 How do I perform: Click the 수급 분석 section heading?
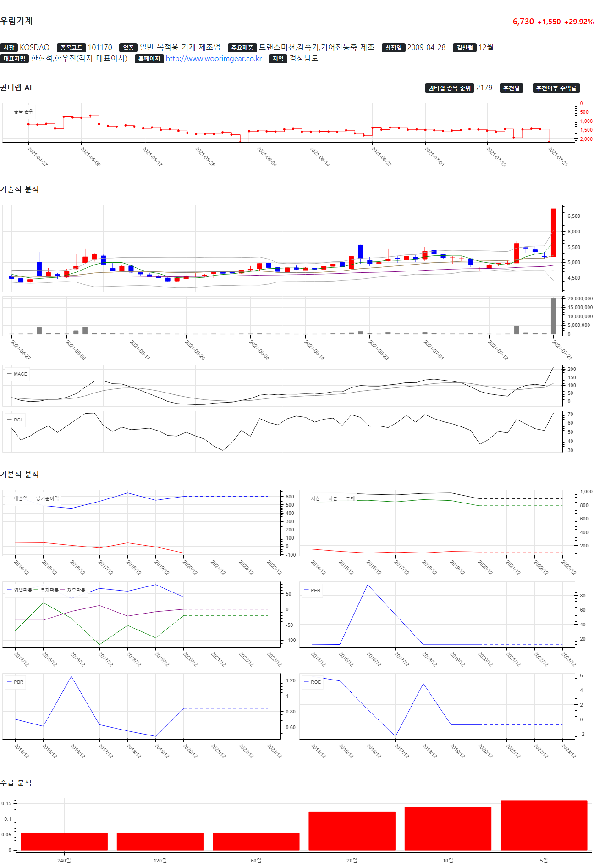tap(16, 783)
